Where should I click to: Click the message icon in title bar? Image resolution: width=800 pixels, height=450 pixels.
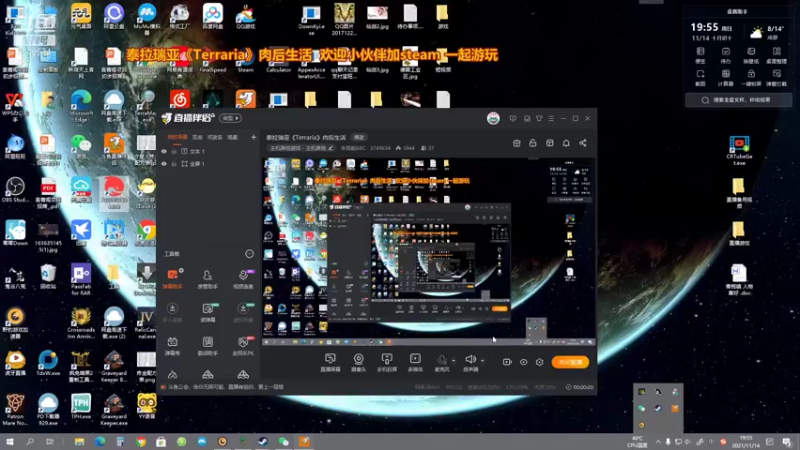pyautogui.click(x=513, y=118)
